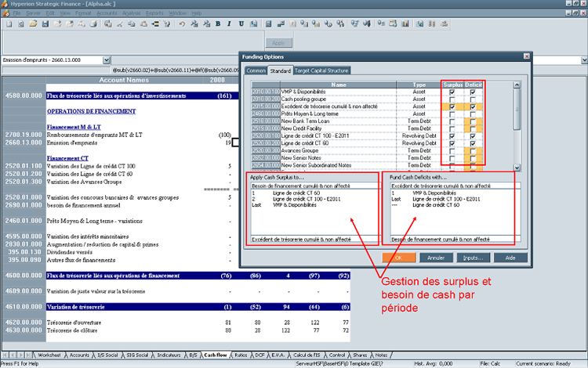This screenshot has width=588, height=368.
Task: Open the dropdown arrow at far right of formula bar
Action: (x=584, y=60)
